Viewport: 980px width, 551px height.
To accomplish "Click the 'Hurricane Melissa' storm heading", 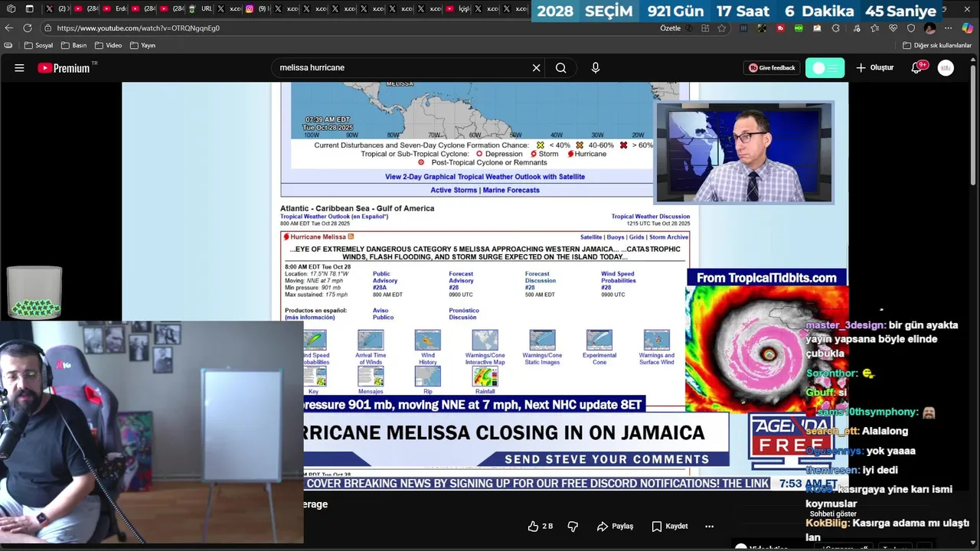I will pyautogui.click(x=318, y=237).
